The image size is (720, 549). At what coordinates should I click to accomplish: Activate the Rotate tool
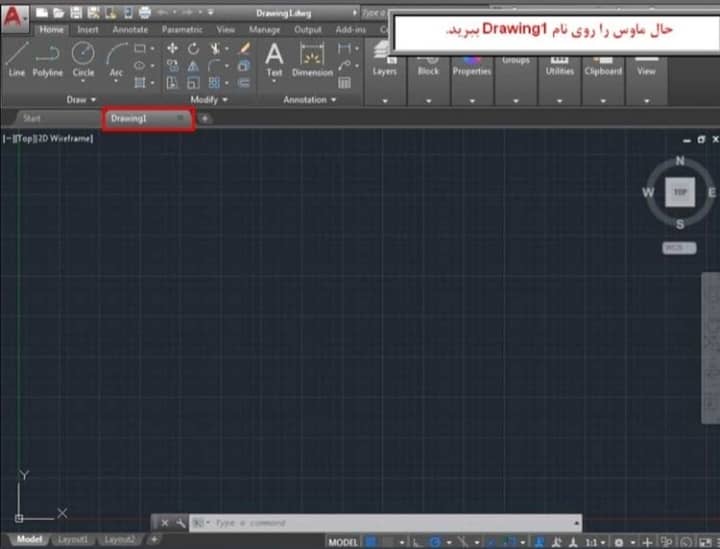pos(193,48)
